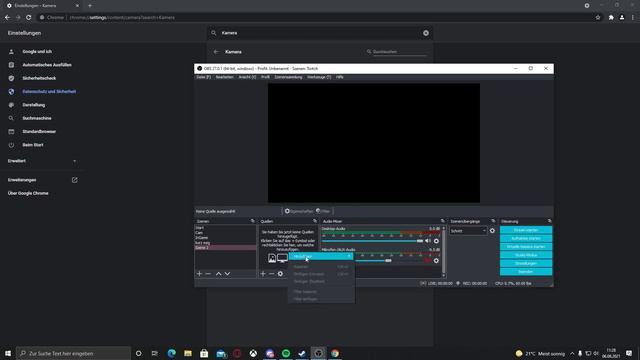Open Steam from the taskbar
The height and width of the screenshot is (360, 640).
[302, 353]
